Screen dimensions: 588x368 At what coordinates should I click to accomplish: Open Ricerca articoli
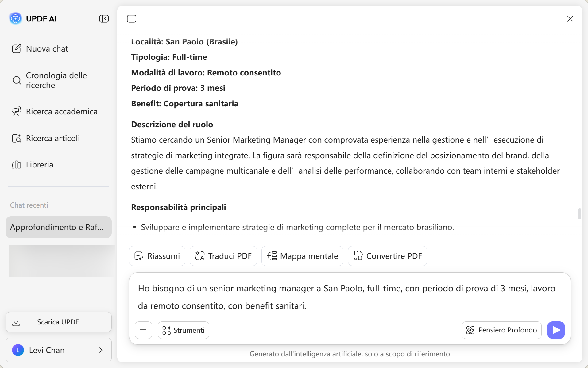46,138
